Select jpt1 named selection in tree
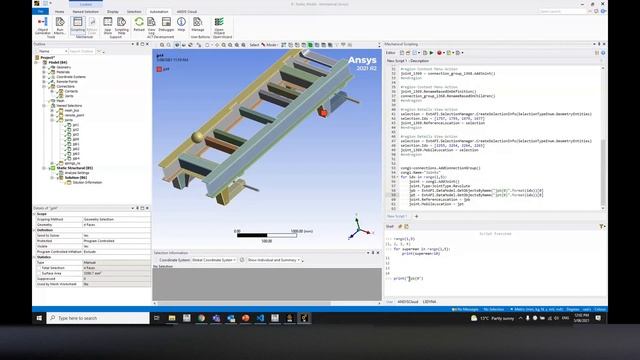The width and height of the screenshot is (640, 360). click(76, 125)
